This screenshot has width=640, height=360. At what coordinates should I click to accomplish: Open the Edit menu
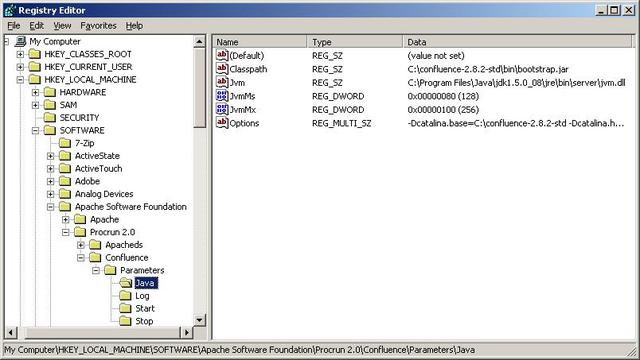36,26
